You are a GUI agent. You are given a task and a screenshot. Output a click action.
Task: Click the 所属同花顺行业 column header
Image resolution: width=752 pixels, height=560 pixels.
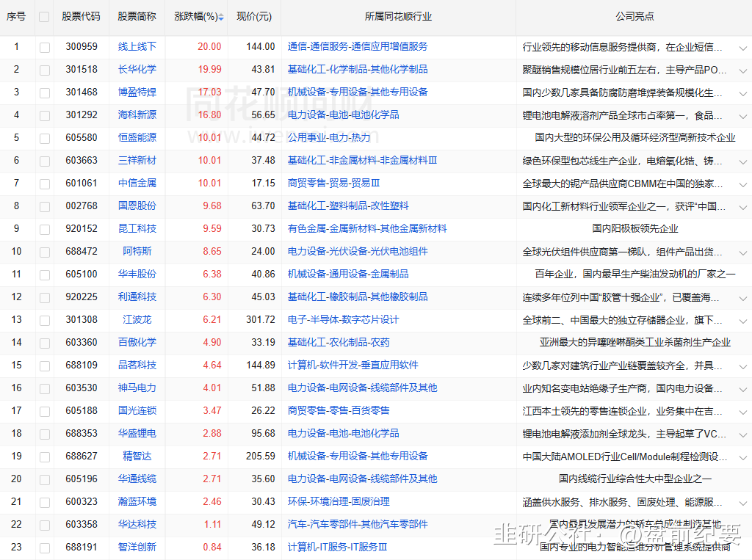coord(398,16)
